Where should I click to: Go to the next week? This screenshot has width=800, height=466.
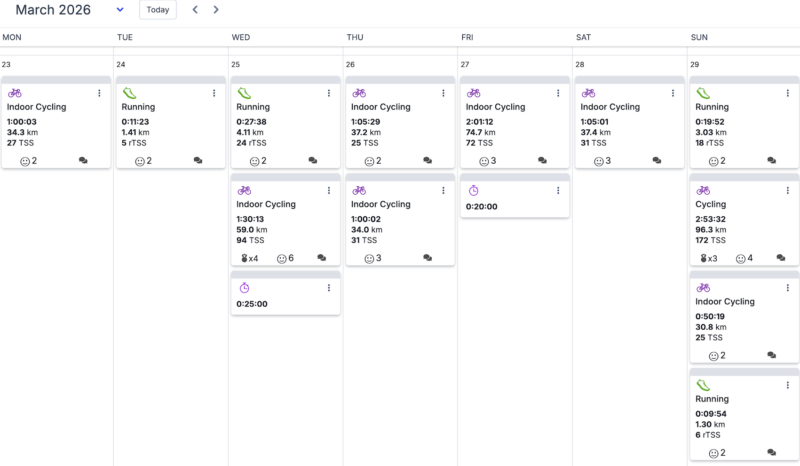coord(216,10)
